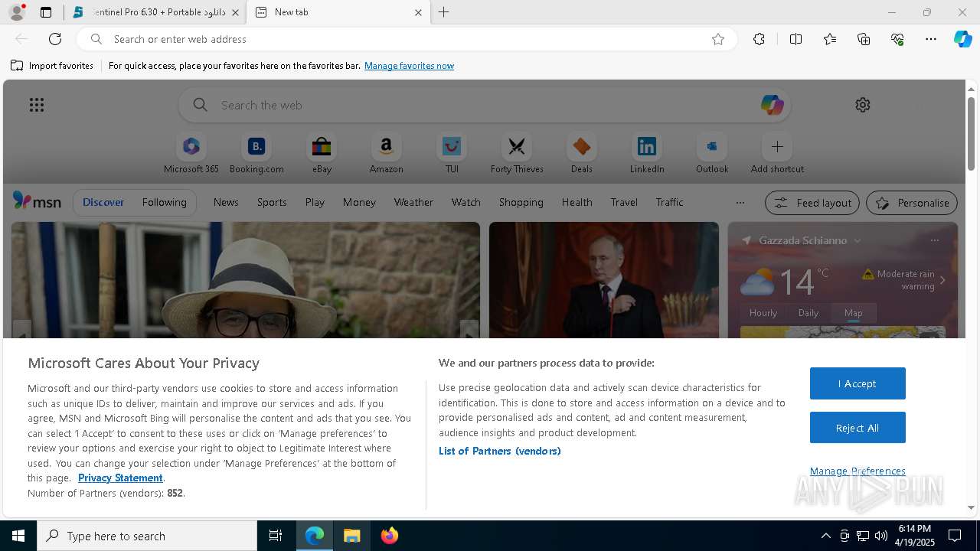The image size is (980, 551).
Task: Open the Favorites list icon
Action: tap(830, 39)
